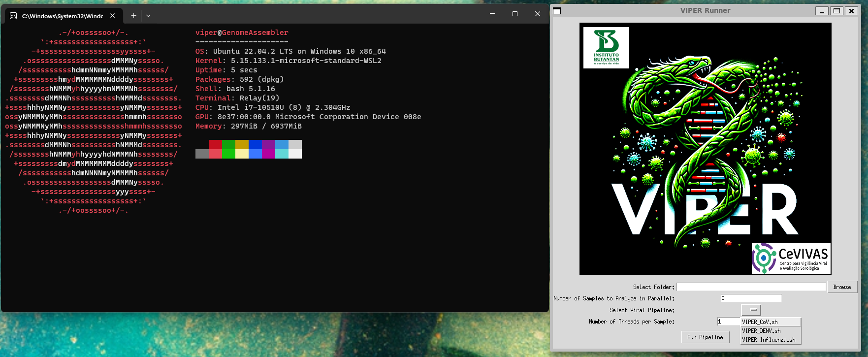The height and width of the screenshot is (357, 868).
Task: Click the Select Folder path field
Action: (x=751, y=287)
